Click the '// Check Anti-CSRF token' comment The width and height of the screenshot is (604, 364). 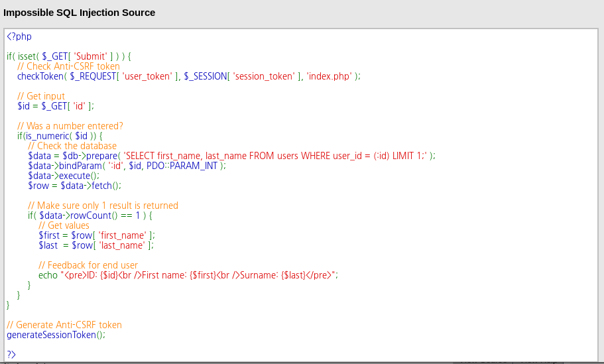[x=68, y=66]
